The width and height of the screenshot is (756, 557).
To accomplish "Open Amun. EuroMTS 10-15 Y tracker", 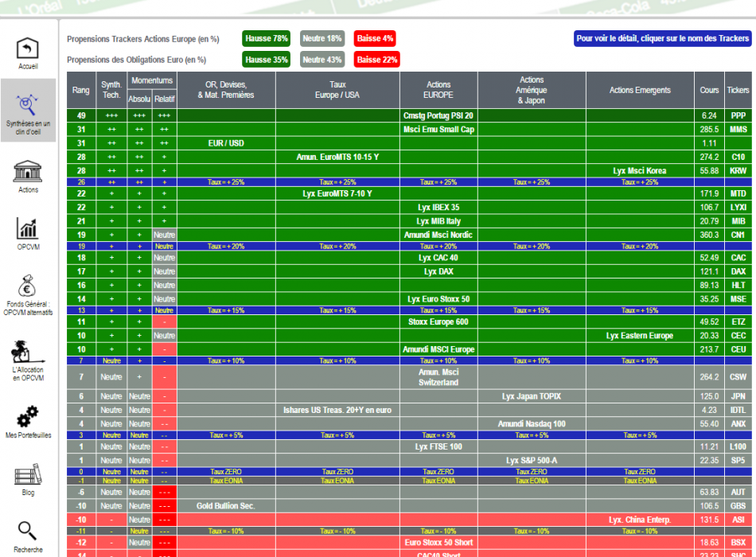I will click(337, 157).
